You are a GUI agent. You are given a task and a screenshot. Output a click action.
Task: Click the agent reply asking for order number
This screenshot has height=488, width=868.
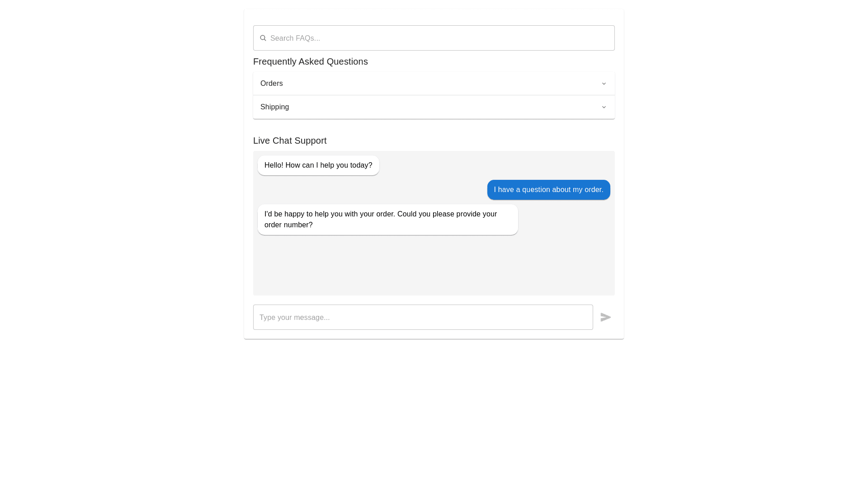[387, 220]
